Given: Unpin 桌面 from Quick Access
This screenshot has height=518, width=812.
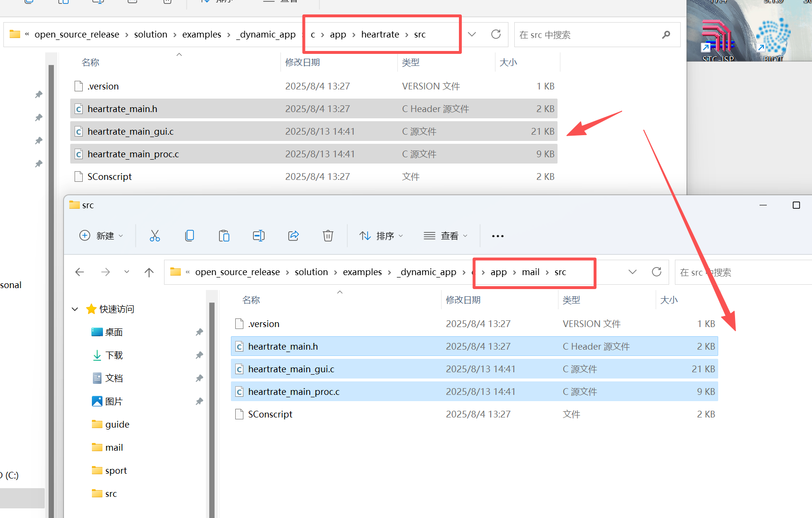Looking at the screenshot, I should click(200, 332).
